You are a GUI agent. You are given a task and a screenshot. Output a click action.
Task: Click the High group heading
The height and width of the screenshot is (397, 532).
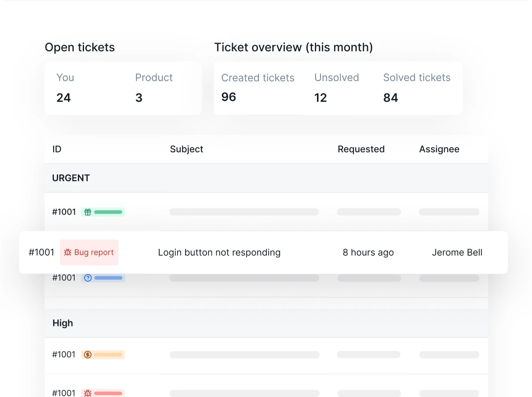63,323
